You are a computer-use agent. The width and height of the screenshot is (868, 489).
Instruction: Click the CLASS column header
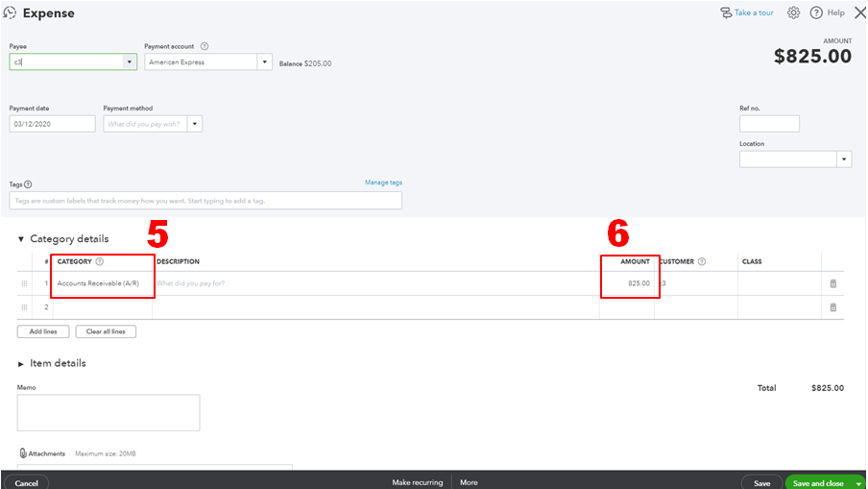coord(752,261)
